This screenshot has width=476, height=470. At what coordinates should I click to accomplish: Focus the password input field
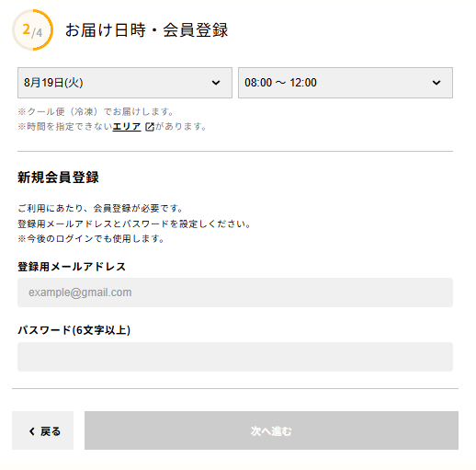pyautogui.click(x=235, y=357)
